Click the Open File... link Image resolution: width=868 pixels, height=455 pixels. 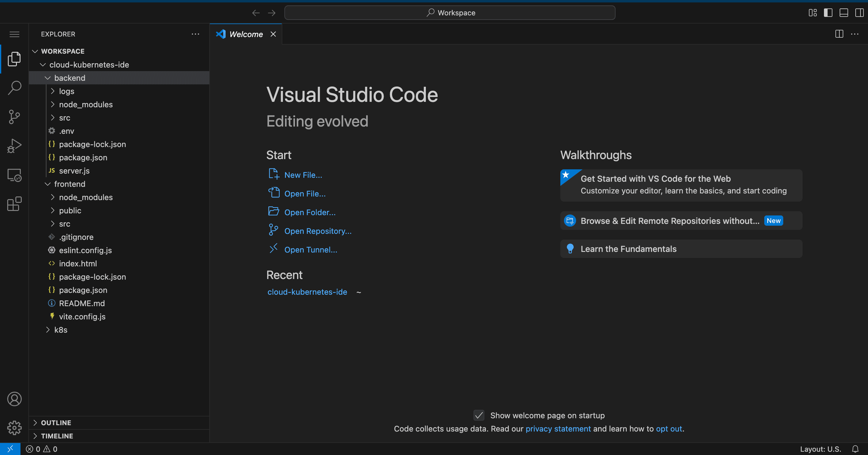tap(305, 193)
